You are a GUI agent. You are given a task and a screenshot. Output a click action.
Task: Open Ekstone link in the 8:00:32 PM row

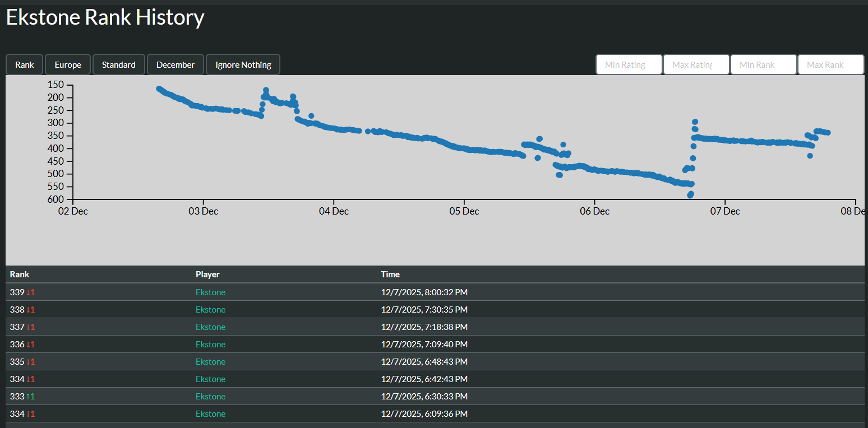[210, 292]
